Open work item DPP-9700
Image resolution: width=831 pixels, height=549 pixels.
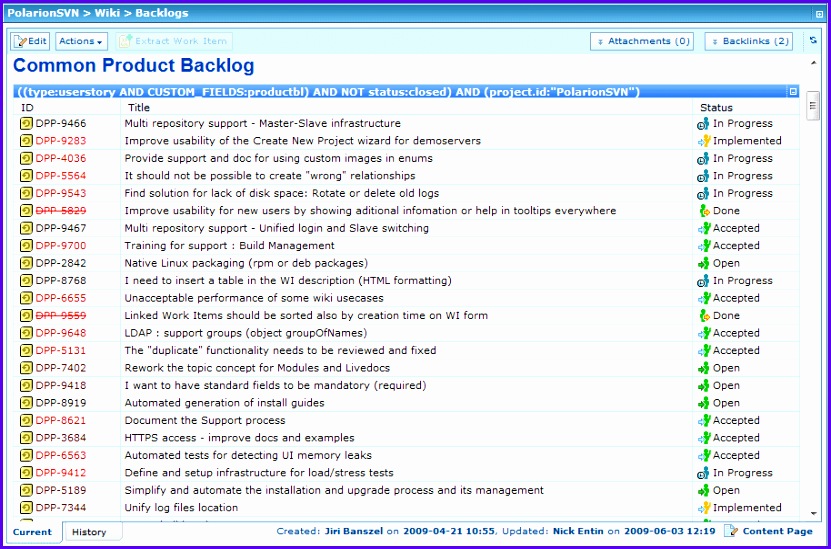61,246
